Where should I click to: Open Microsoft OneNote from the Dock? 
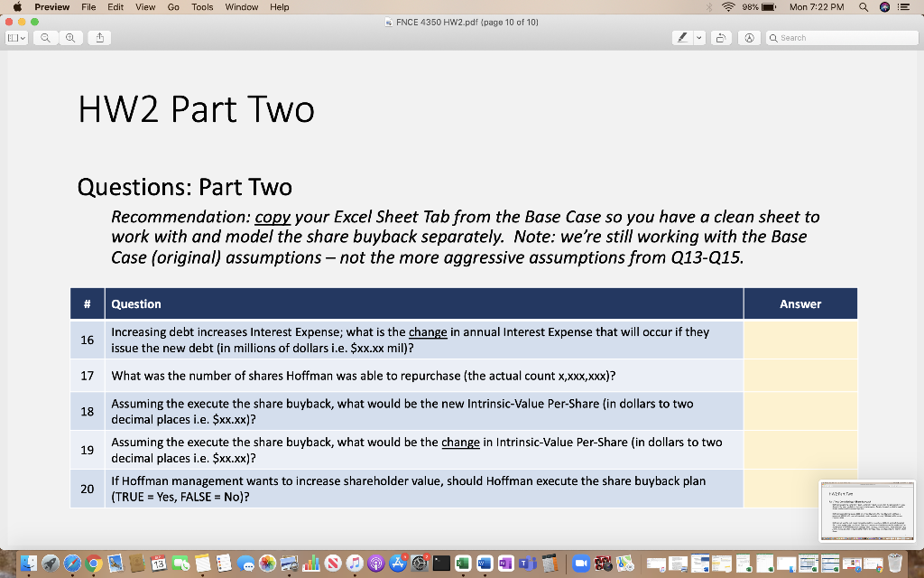click(506, 564)
